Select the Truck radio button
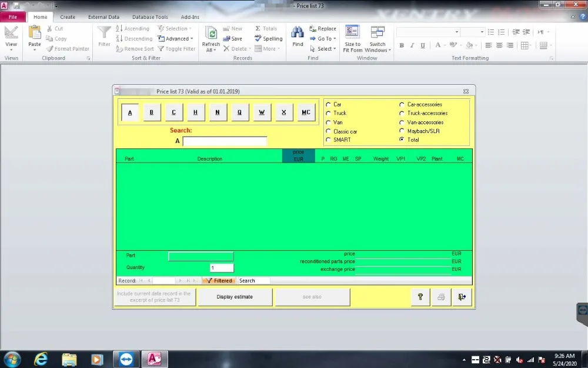Viewport: 588px width, 368px height. [x=328, y=113]
